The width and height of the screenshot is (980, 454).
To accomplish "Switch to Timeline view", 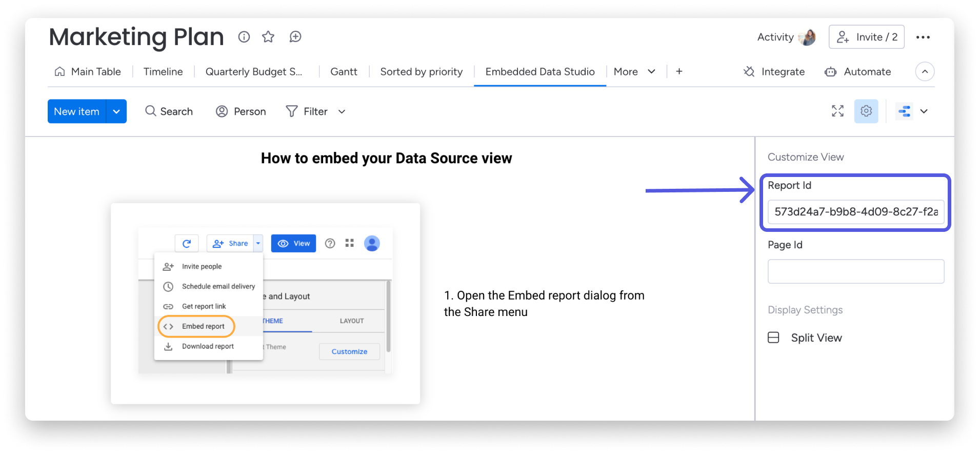I will click(163, 72).
